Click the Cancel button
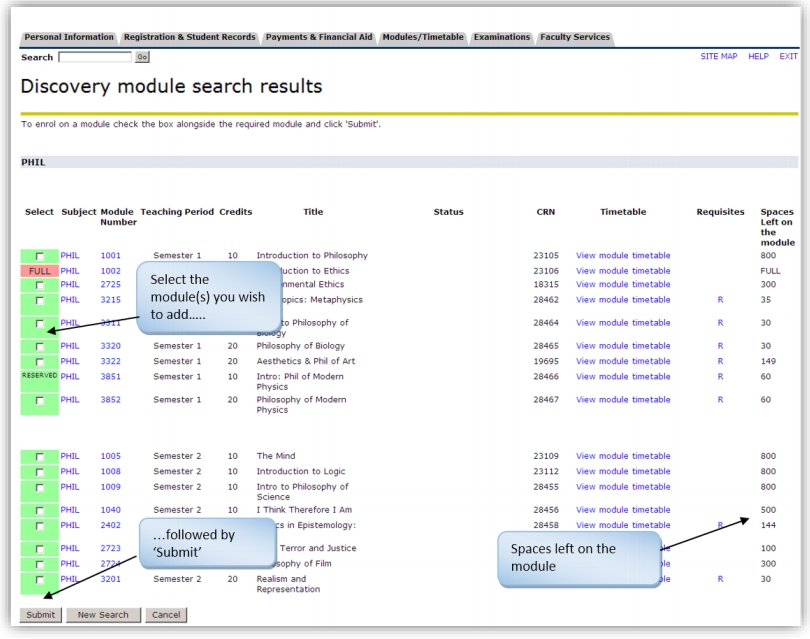Screen dimensions: 810x639 (166, 615)
